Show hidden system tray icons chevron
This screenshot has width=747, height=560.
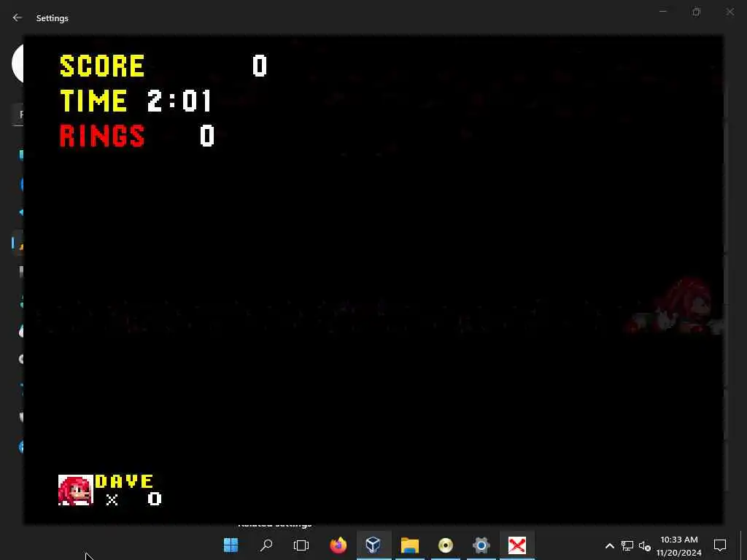point(609,545)
